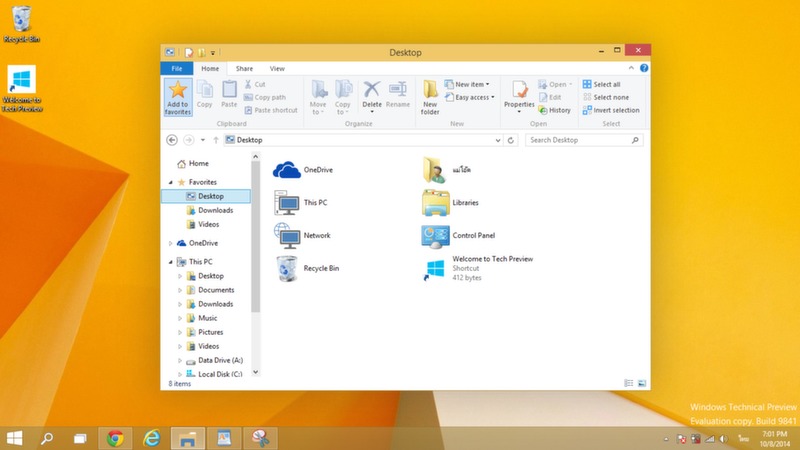Select Home in navigation pane
Image resolution: width=800 pixels, height=450 pixels.
(193, 164)
